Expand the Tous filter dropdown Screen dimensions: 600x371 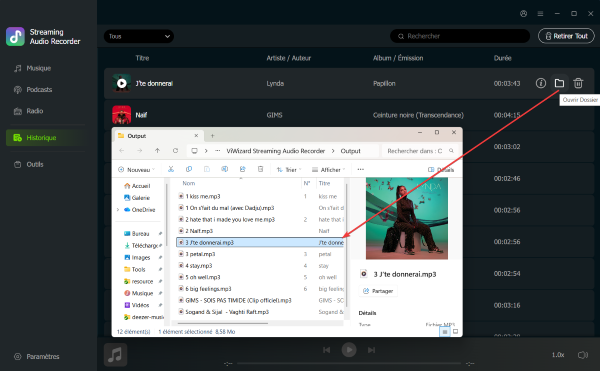point(139,36)
